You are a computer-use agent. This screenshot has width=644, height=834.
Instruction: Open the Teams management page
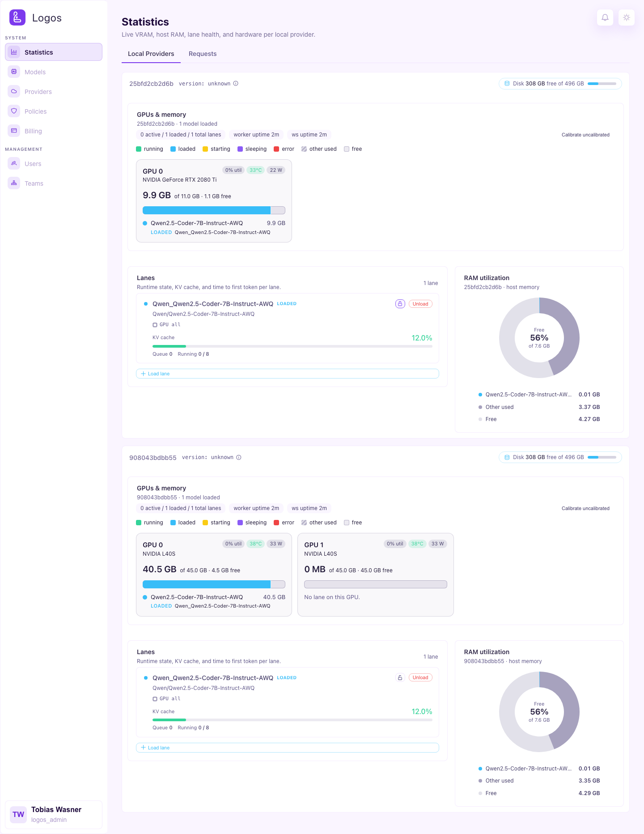coord(54,183)
